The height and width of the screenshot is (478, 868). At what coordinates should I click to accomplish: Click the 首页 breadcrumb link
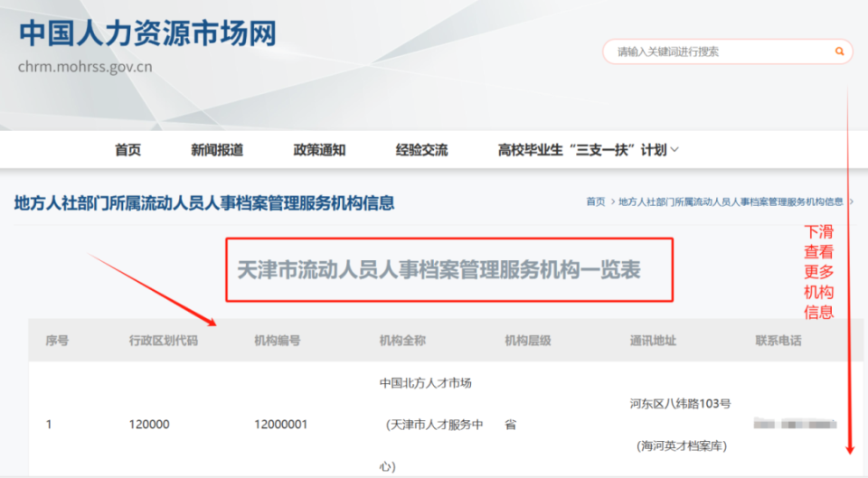(x=596, y=202)
